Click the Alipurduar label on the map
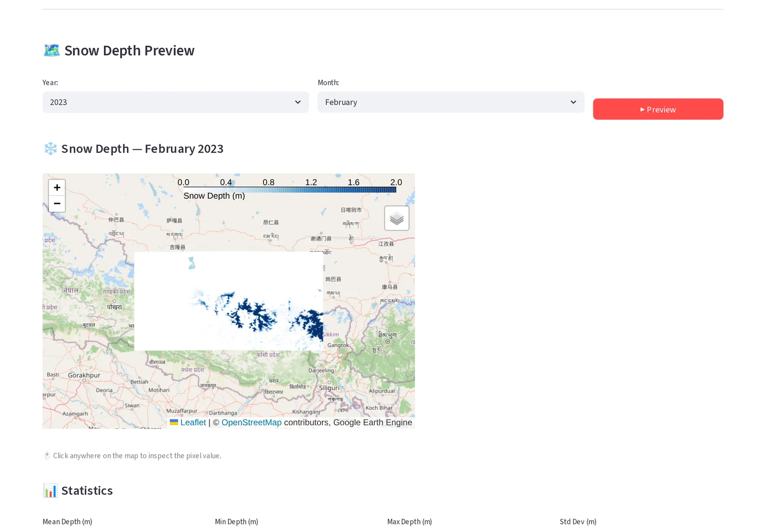The image size is (766, 532). (x=382, y=391)
